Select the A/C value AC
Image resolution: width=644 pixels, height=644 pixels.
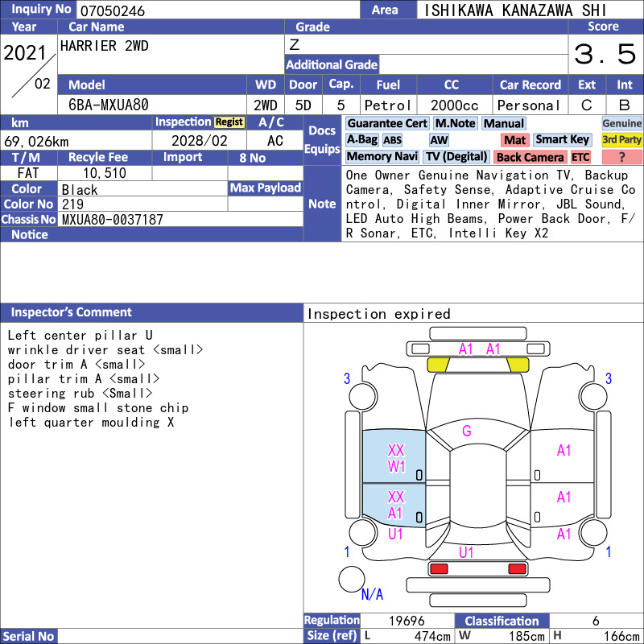tap(275, 141)
